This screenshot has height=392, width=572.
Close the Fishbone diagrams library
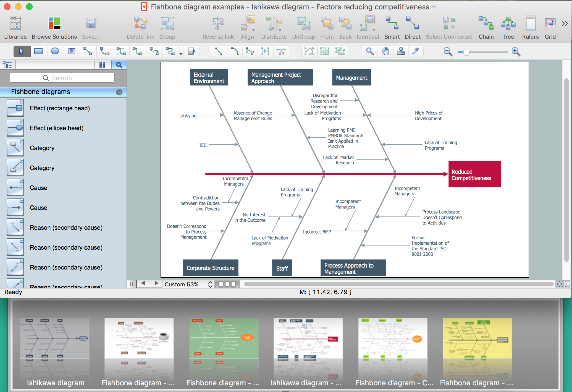(x=119, y=92)
